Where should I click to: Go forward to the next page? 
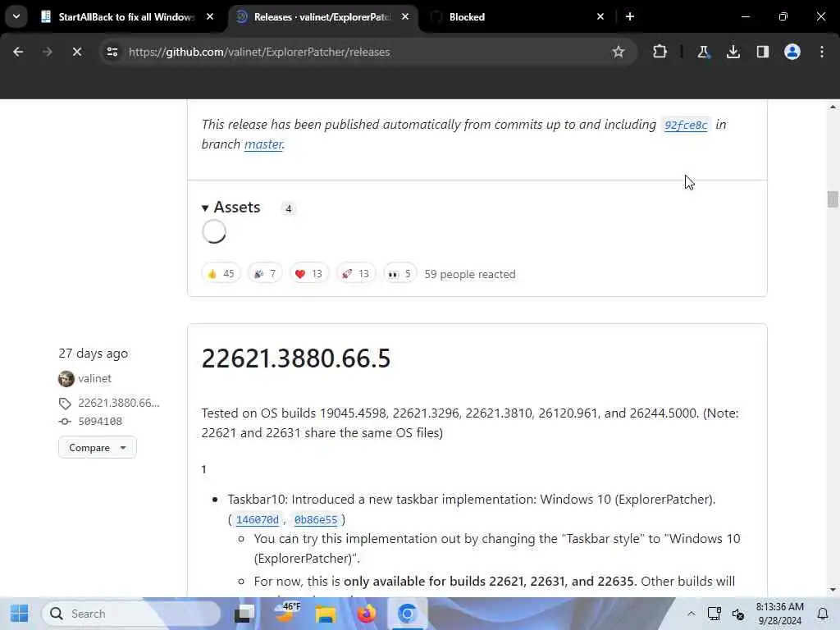tap(47, 52)
